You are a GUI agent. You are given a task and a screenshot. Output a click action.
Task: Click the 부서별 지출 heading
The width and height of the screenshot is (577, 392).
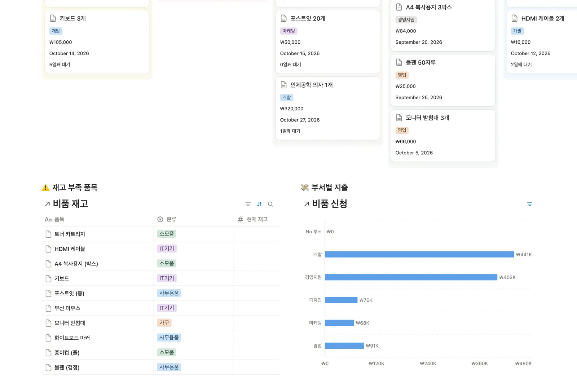pos(330,188)
